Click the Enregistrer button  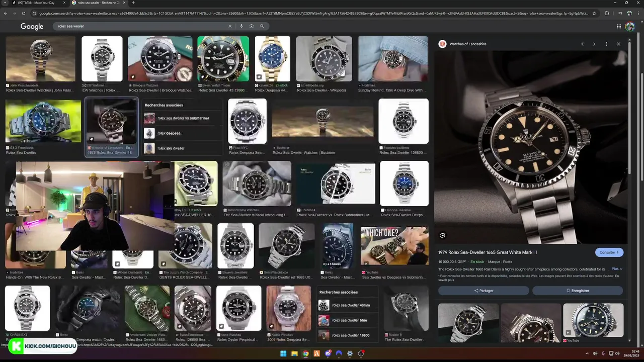pyautogui.click(x=578, y=291)
